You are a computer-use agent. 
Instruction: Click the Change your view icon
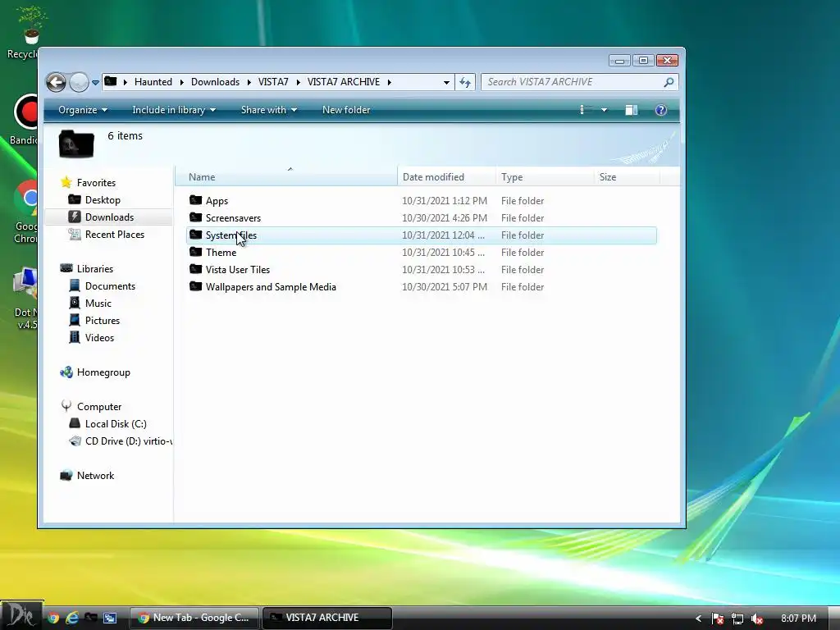(x=586, y=110)
